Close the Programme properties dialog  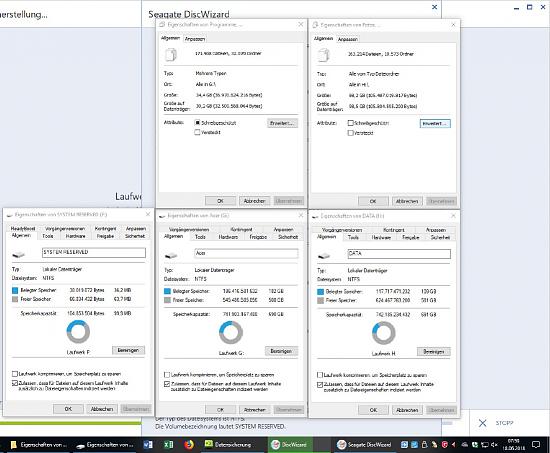(301, 25)
